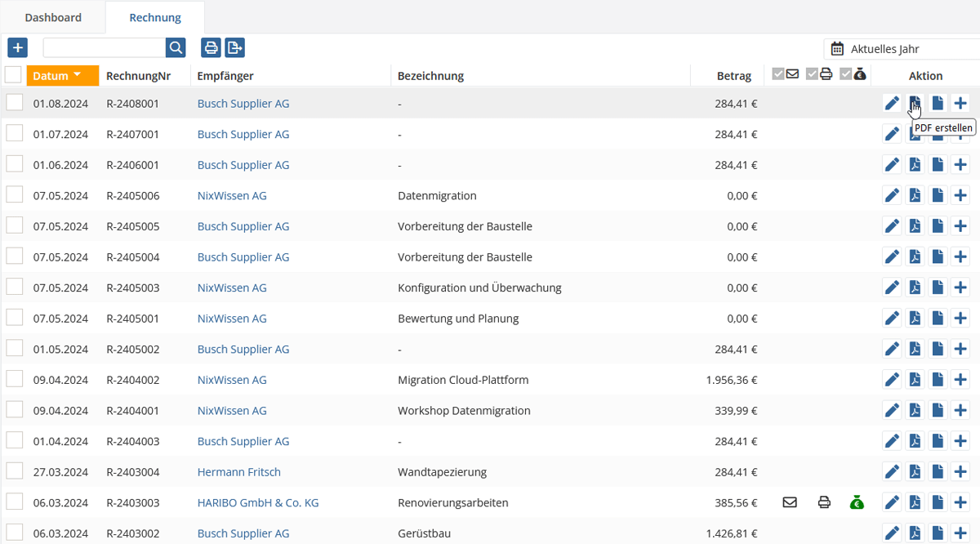The height and width of the screenshot is (544, 980).
Task: Open the Hermann Fritsch recipient link
Action: (x=238, y=472)
